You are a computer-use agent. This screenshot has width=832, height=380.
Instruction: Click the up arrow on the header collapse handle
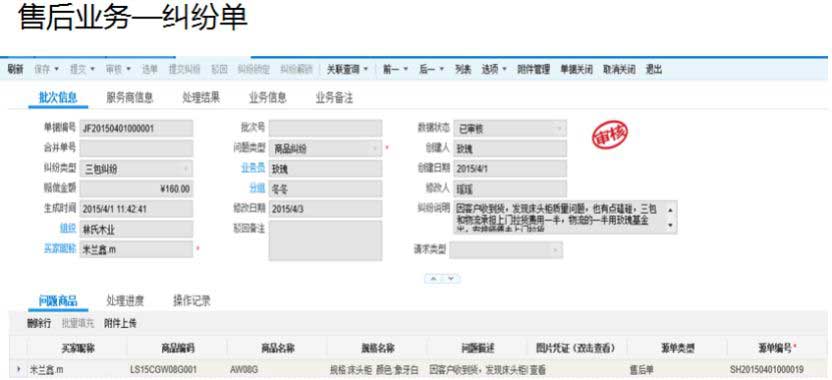coord(434,279)
